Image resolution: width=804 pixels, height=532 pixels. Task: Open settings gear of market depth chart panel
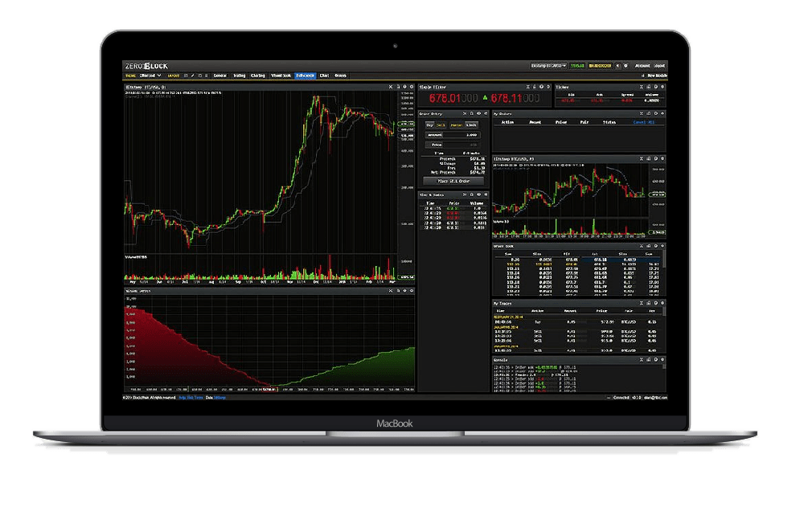point(411,291)
